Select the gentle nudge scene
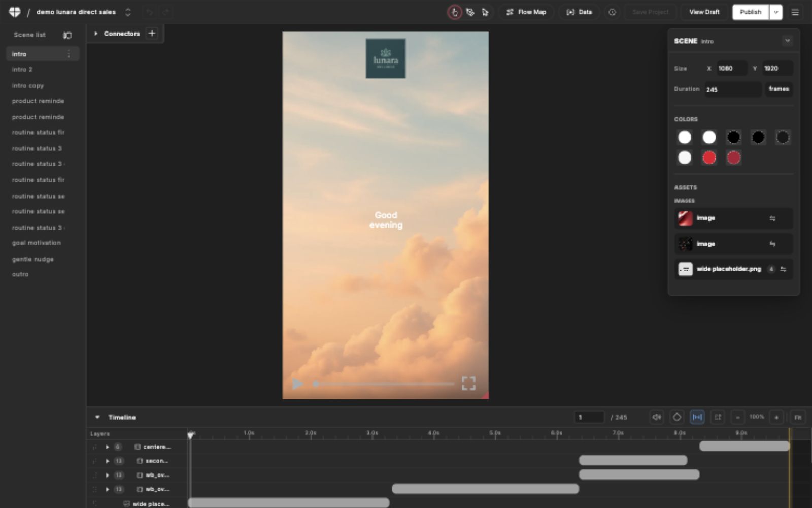Image resolution: width=812 pixels, height=508 pixels. point(33,259)
